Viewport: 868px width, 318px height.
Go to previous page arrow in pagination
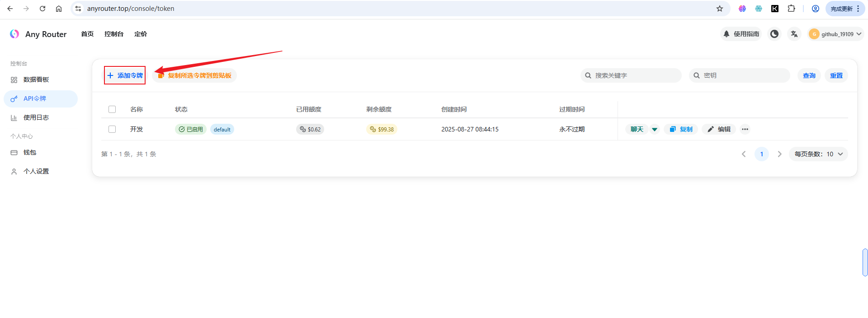(744, 154)
